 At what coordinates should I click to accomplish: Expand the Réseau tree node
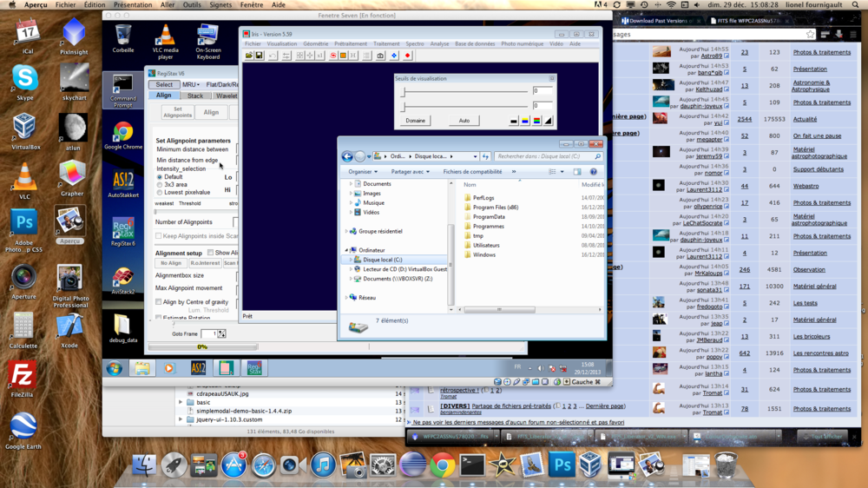pyautogui.click(x=347, y=298)
